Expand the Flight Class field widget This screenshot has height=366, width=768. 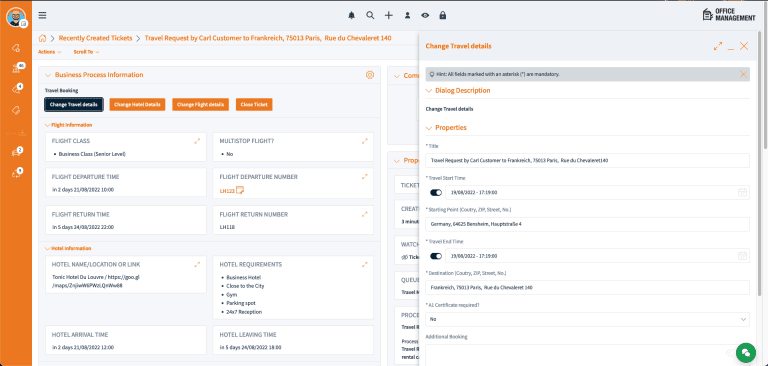[x=197, y=141]
